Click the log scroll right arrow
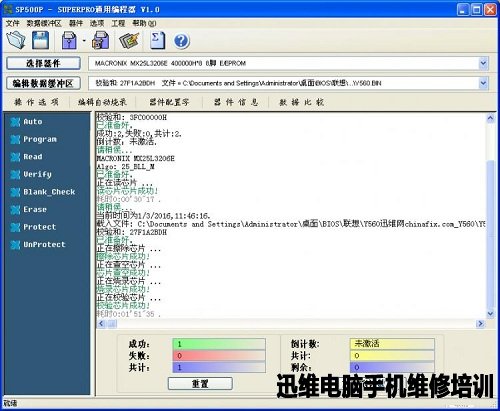The width and height of the screenshot is (500, 411). 480,323
